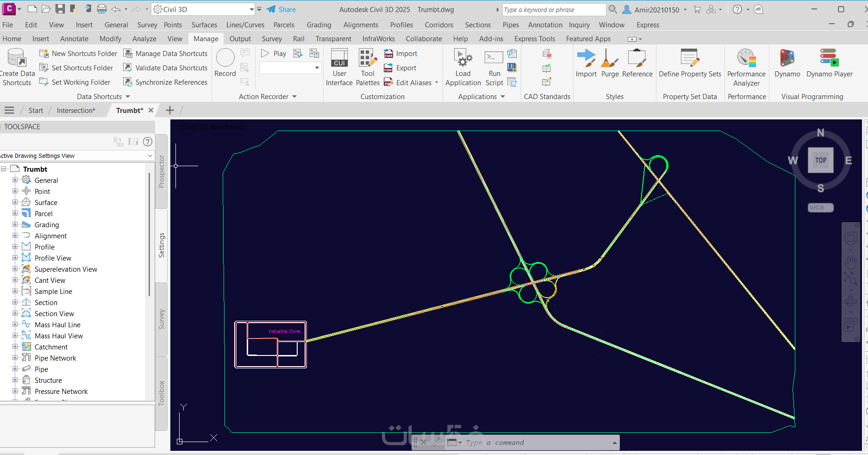The height and width of the screenshot is (455, 868).
Task: Click the Plot printer icon
Action: tap(102, 9)
